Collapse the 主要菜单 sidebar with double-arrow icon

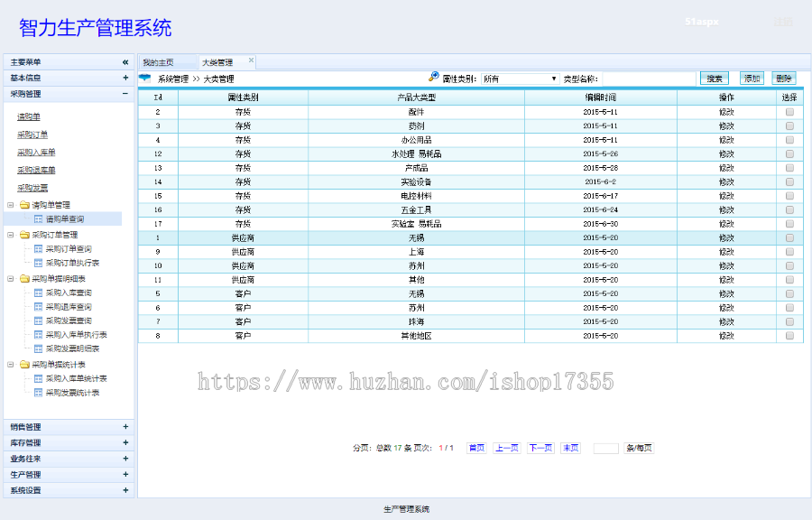[125, 62]
